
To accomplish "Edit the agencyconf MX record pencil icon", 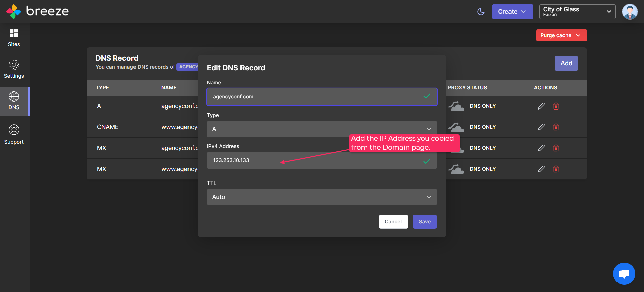I will [x=541, y=148].
